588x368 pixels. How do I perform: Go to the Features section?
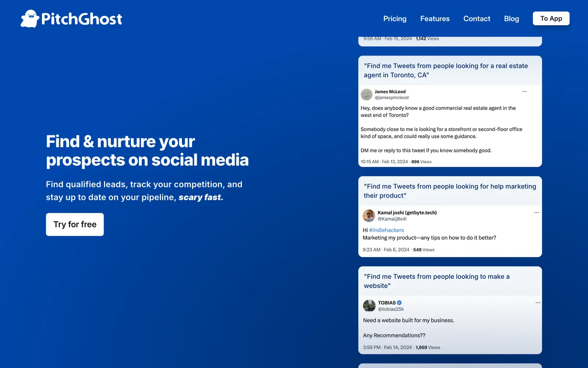click(435, 19)
